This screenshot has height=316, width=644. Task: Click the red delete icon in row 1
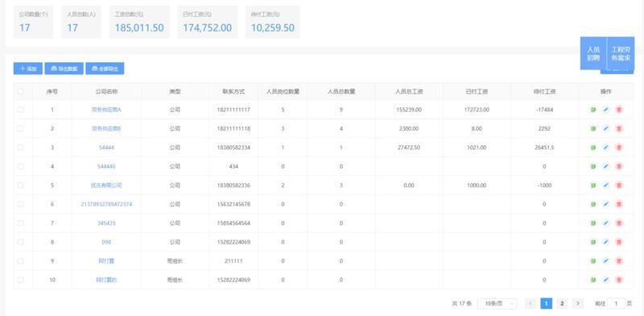click(x=619, y=110)
